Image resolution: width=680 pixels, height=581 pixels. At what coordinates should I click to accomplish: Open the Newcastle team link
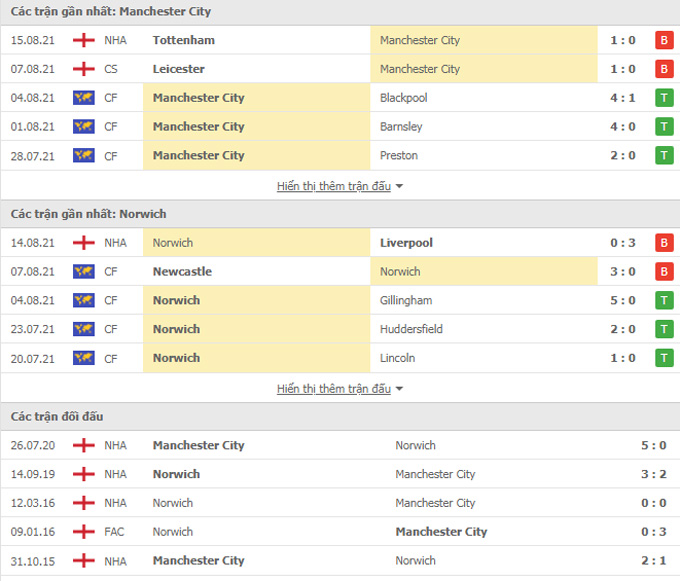182,272
